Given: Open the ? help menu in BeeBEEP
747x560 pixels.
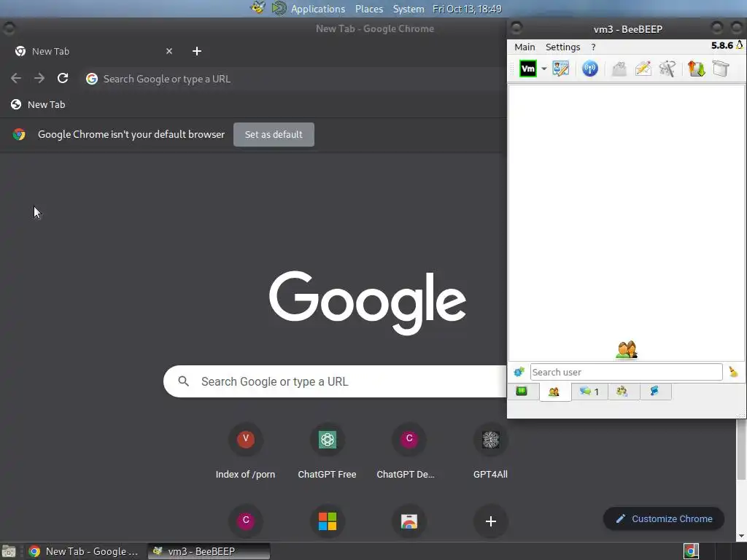Looking at the screenshot, I should click(593, 47).
